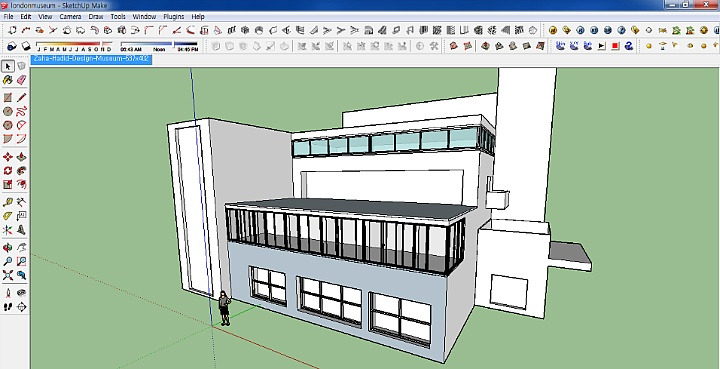Click the Make Component tool
720x369 pixels.
click(x=22, y=67)
